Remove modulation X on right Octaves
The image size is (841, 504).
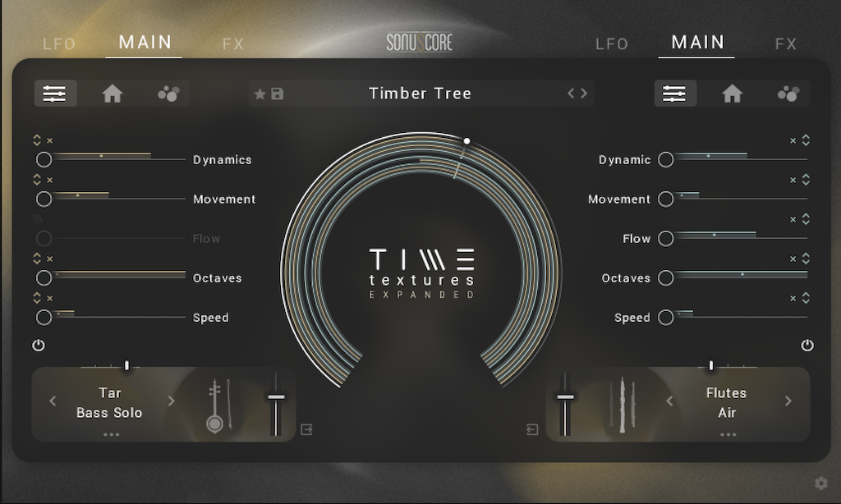pyautogui.click(x=793, y=259)
